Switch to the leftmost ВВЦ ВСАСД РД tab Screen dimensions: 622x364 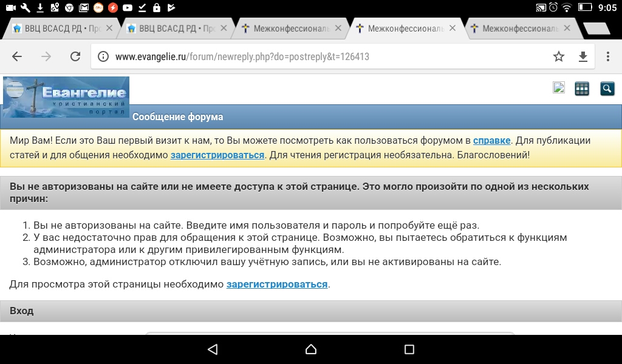tap(58, 29)
